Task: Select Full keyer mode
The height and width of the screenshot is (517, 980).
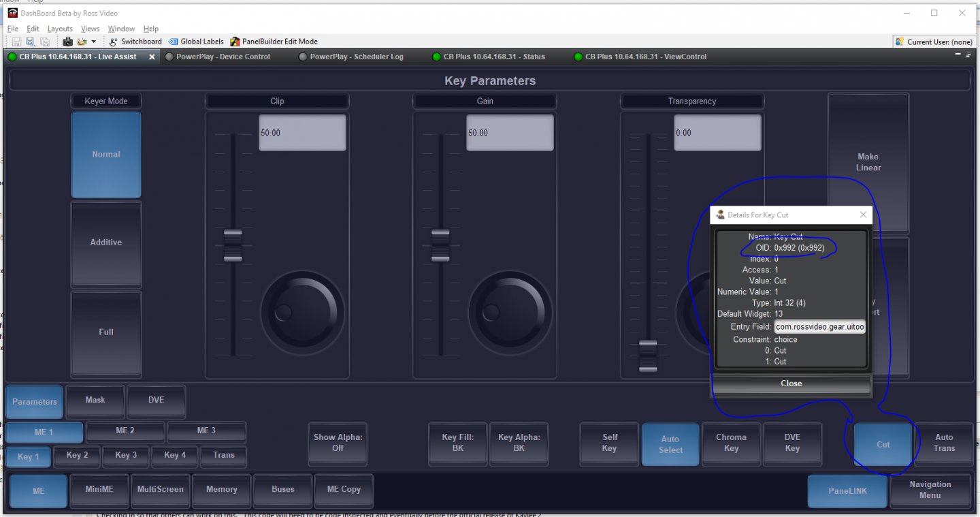Action: pos(106,332)
